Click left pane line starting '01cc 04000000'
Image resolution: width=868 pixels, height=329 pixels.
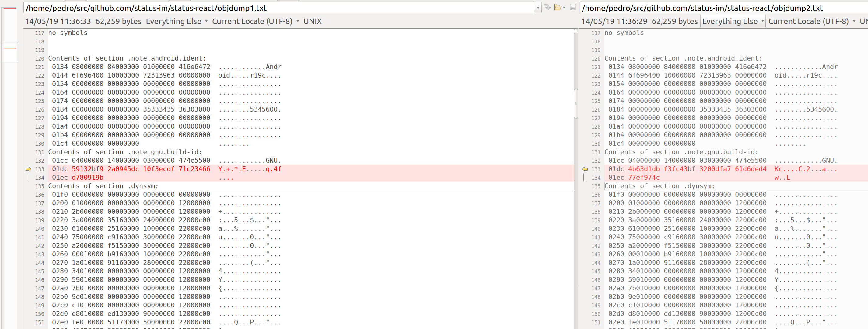point(166,160)
